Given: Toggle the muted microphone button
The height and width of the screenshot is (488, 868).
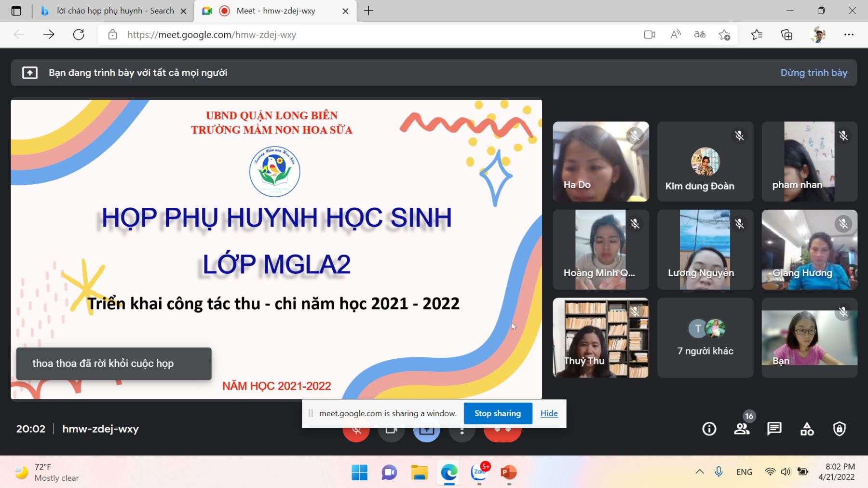Looking at the screenshot, I should pyautogui.click(x=356, y=434).
